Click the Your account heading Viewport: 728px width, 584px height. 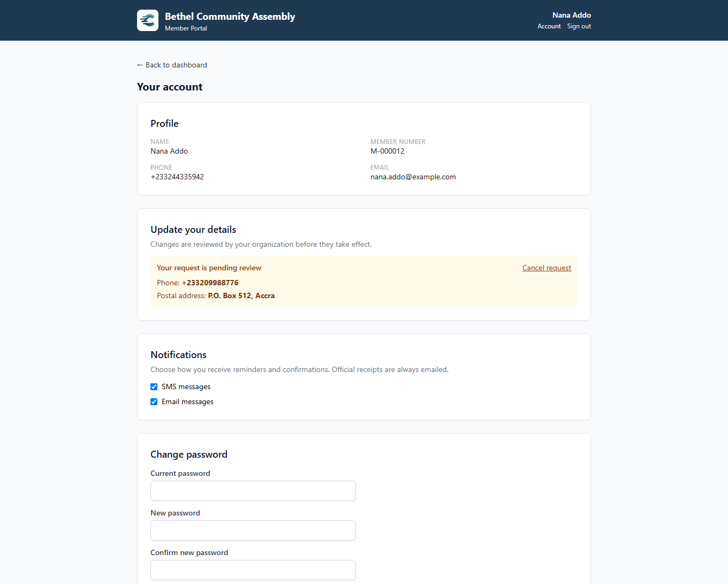(x=170, y=87)
